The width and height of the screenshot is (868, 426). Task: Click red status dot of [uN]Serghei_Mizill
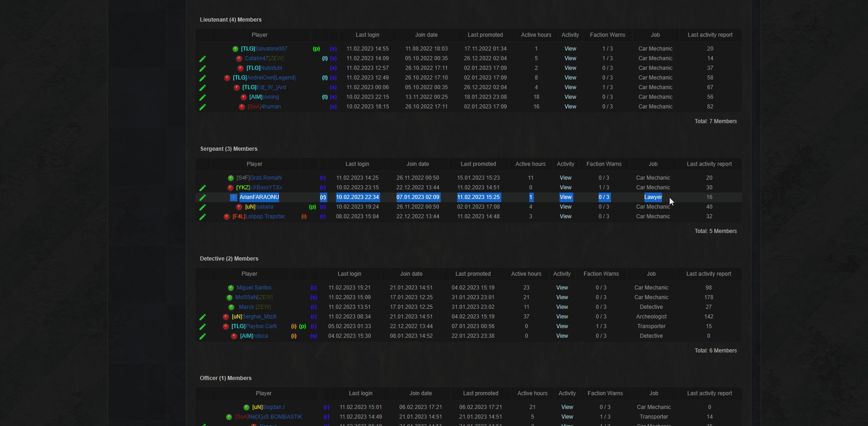tap(226, 317)
